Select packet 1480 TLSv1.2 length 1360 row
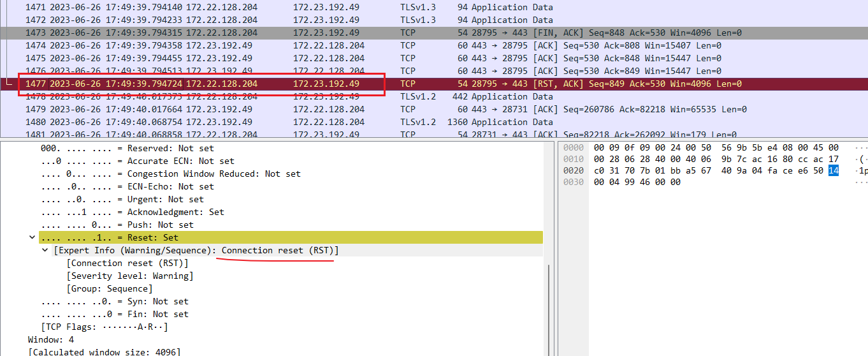Image resolution: width=868 pixels, height=356 pixels. (x=434, y=122)
